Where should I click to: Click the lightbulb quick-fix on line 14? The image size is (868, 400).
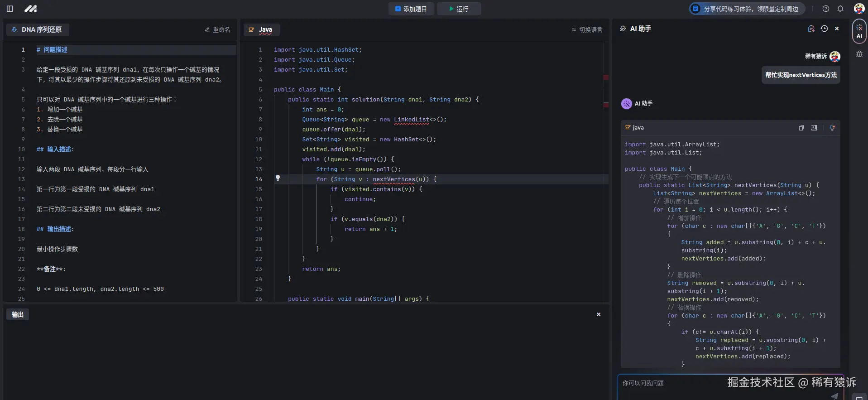pos(278,178)
